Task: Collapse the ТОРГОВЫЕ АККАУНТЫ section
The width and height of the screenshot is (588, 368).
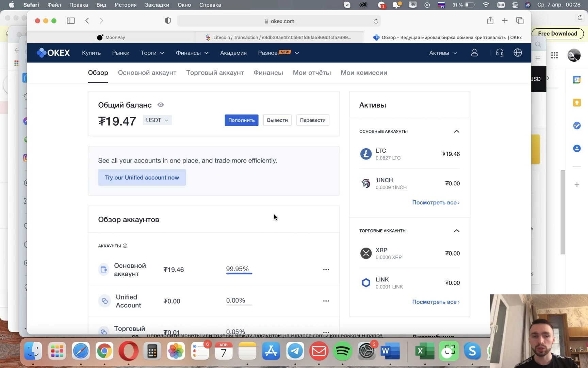Action: click(x=457, y=231)
